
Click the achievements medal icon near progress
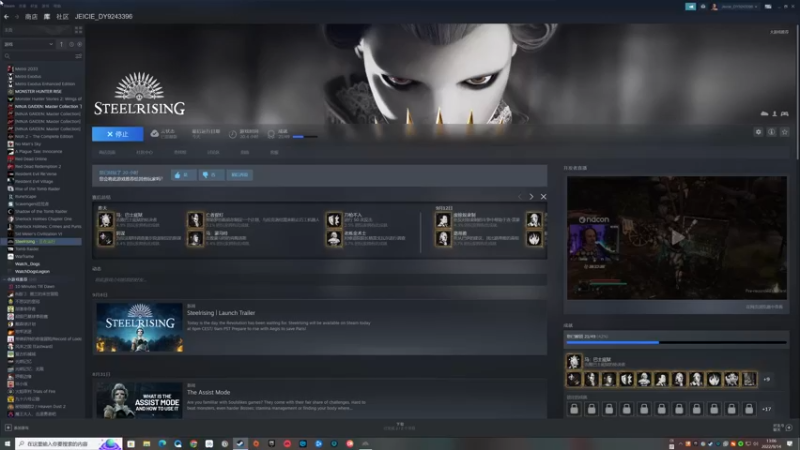(271, 134)
